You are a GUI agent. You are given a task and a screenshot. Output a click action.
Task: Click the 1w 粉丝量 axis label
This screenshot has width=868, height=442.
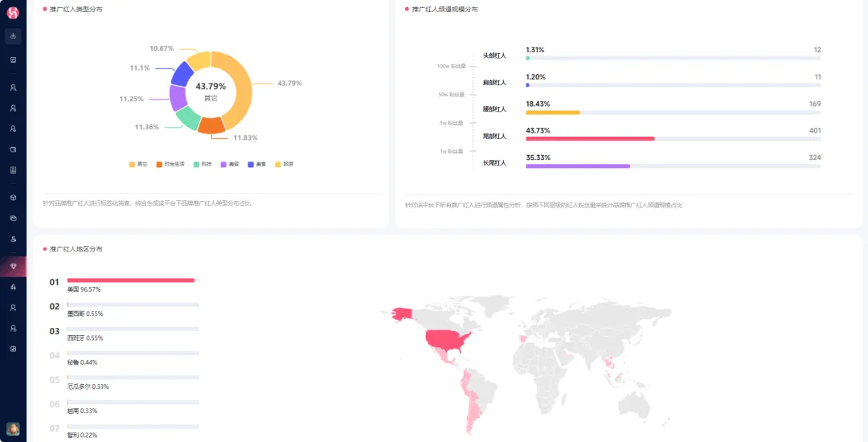(451, 152)
